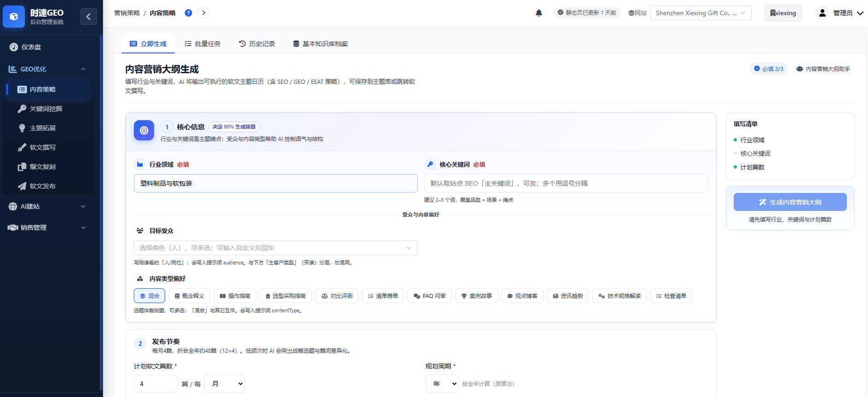The image size is (868, 397).
Task: Select the 清单榜单 content type chip
Action: [x=383, y=296]
